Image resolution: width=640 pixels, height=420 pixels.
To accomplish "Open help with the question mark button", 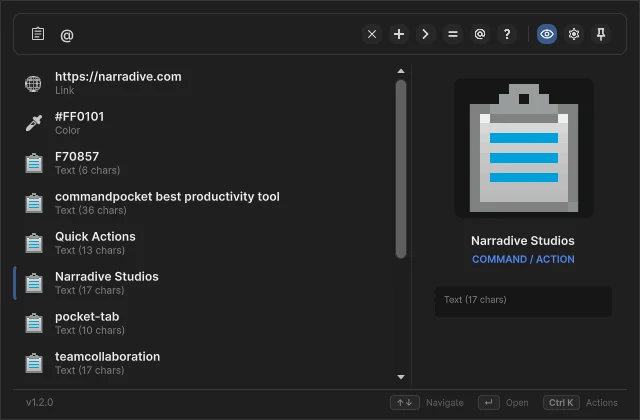I will point(507,34).
